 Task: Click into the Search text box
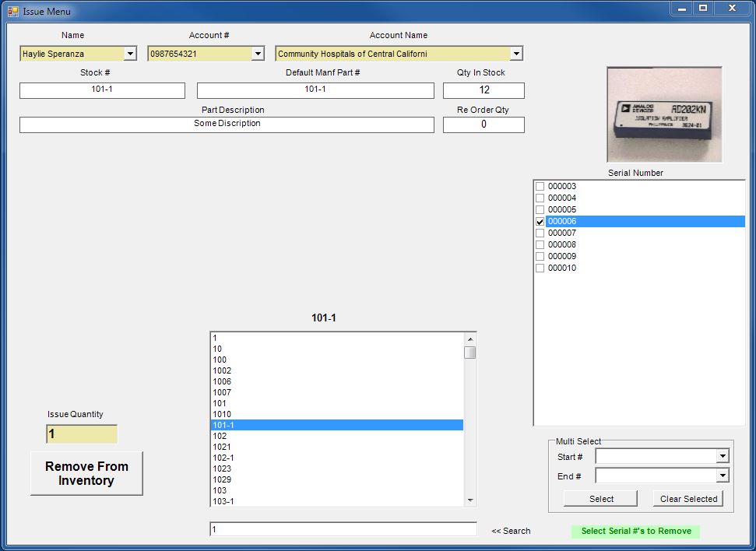[x=343, y=529]
